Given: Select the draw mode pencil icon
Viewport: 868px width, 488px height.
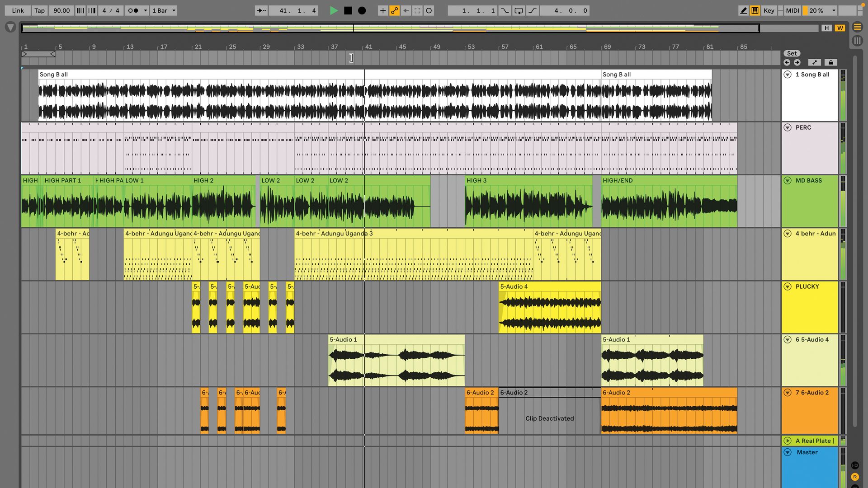Looking at the screenshot, I should 743,10.
